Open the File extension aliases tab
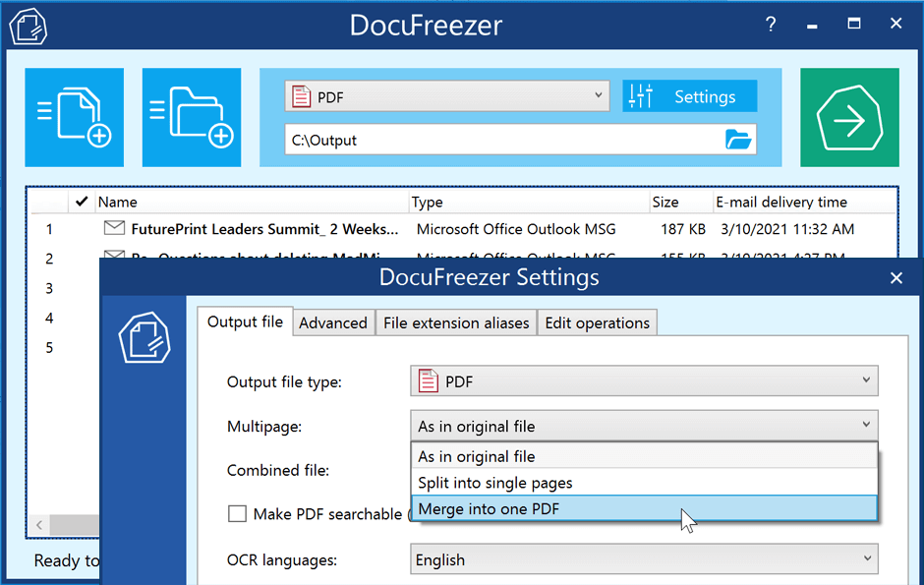This screenshot has width=924, height=585. tap(456, 322)
